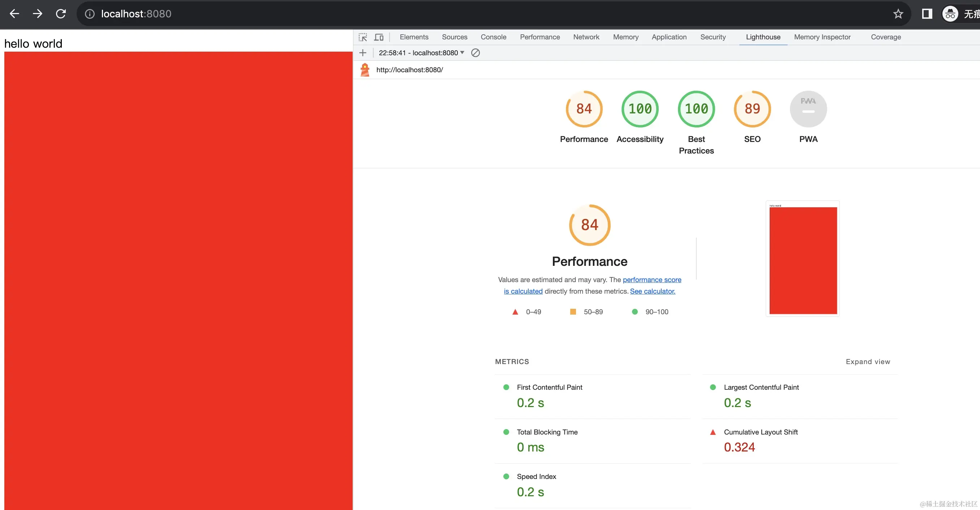Click Expand view in Metrics section
The width and height of the screenshot is (980, 510).
[867, 362]
